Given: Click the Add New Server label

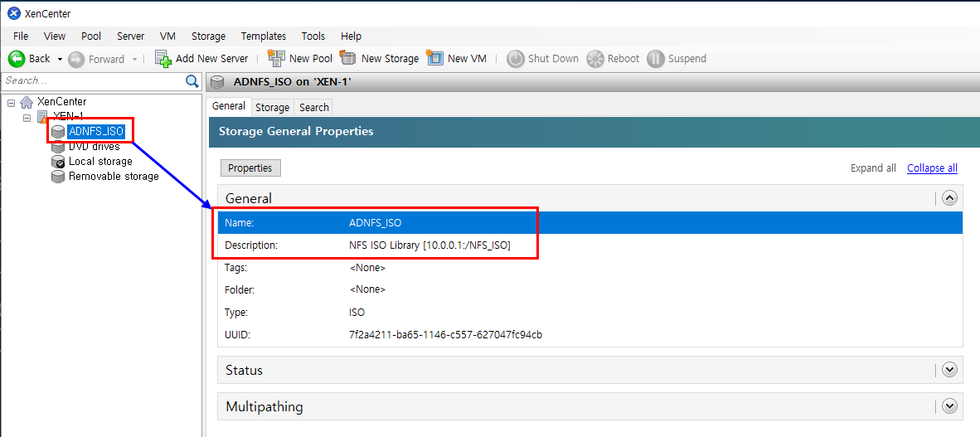Looking at the screenshot, I should point(212,59).
